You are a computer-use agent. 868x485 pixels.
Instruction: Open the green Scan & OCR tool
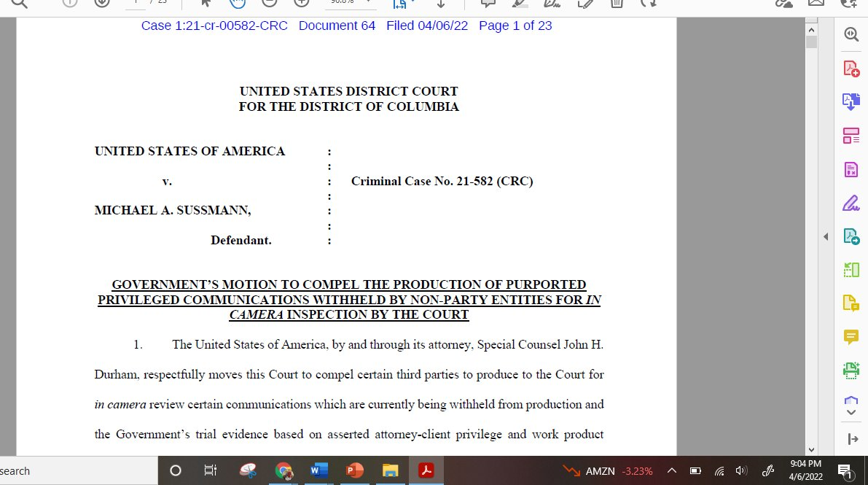851,370
